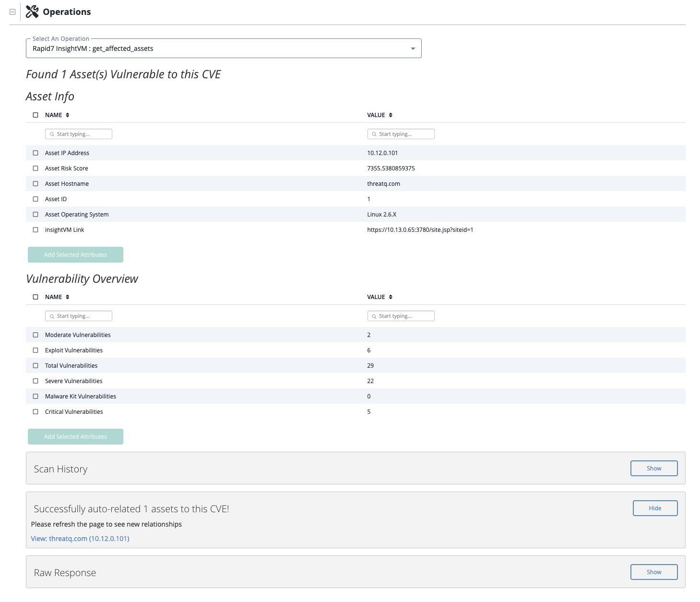The image size is (700, 602).
Task: Click Add Selected Attributes under Asset Info
Action: point(75,255)
